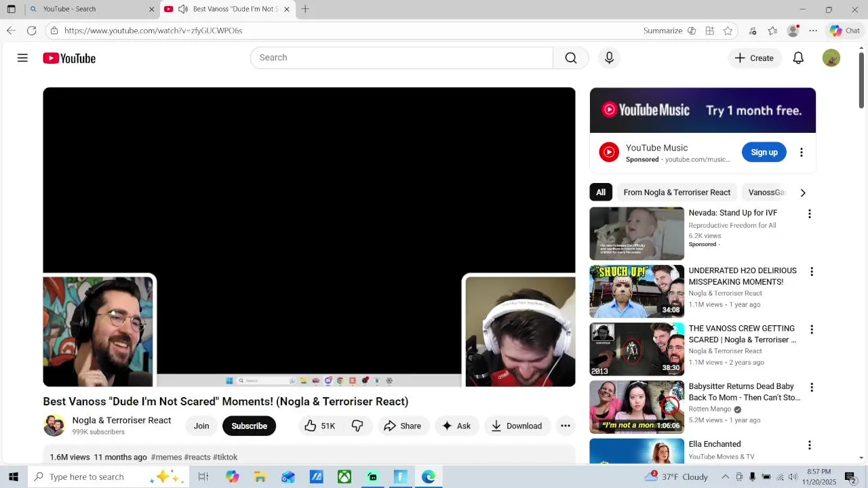Click the Create button
This screenshot has height=488, width=868.
[x=754, y=58]
